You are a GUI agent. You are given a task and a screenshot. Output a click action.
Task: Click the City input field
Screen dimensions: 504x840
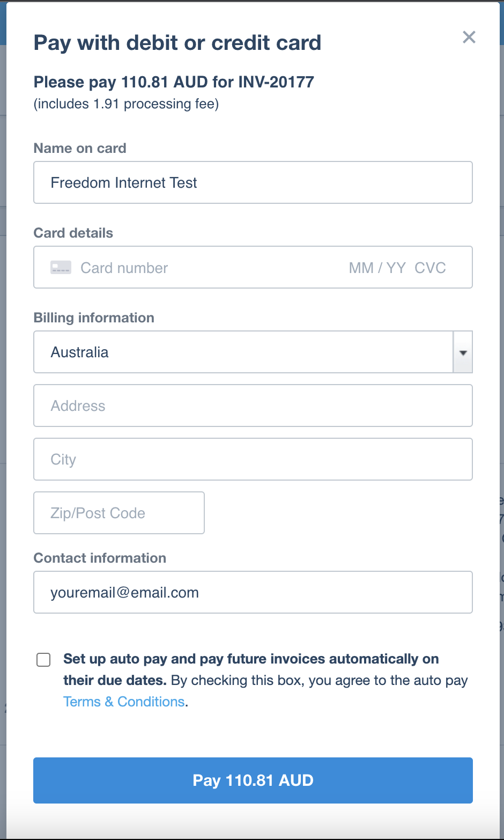(x=253, y=459)
